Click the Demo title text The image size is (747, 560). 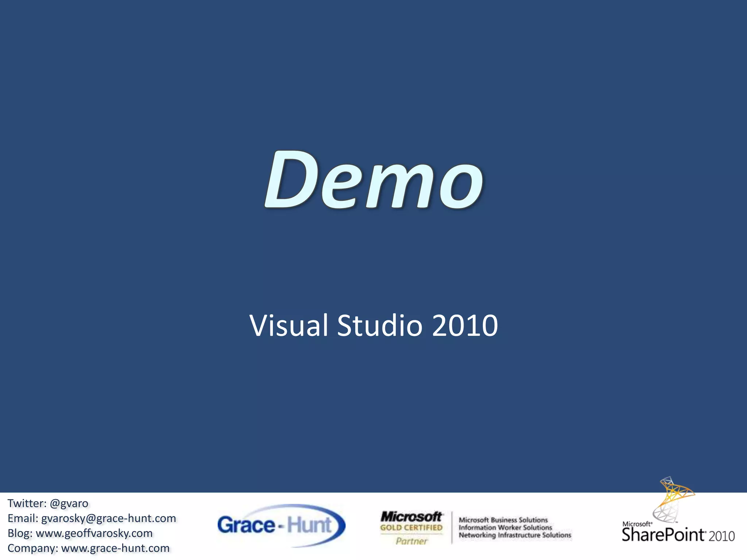click(x=374, y=180)
